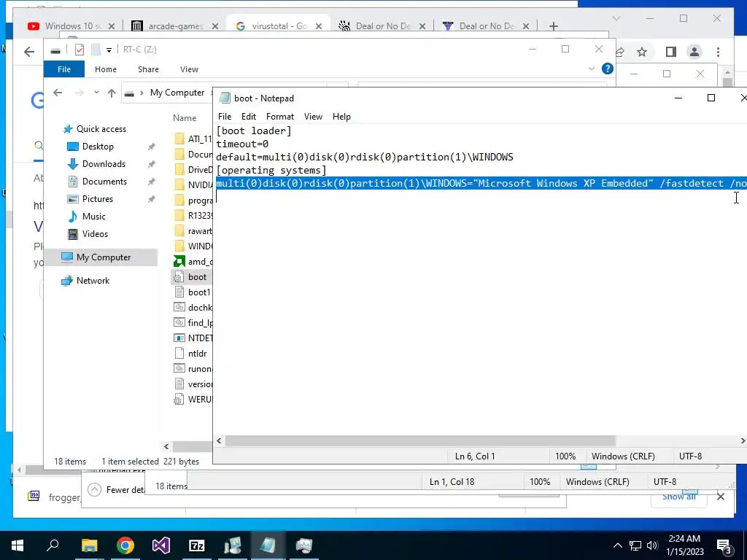747x560 pixels.
Task: Open Pictures in Quick access
Action: [x=97, y=199]
